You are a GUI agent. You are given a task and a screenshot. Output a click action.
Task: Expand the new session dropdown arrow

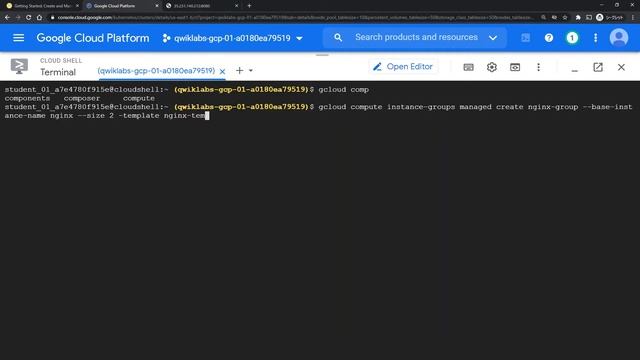coord(251,71)
